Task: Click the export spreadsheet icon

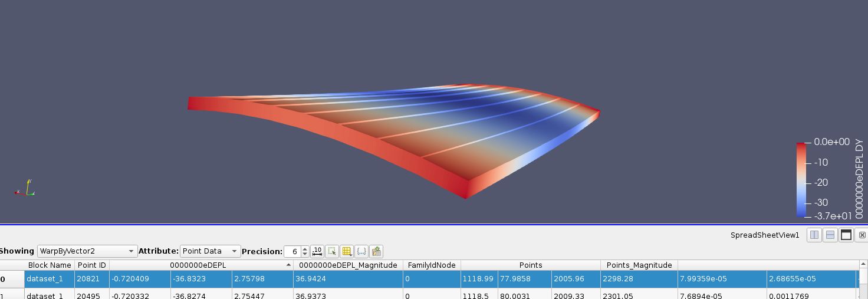Action: (376, 251)
